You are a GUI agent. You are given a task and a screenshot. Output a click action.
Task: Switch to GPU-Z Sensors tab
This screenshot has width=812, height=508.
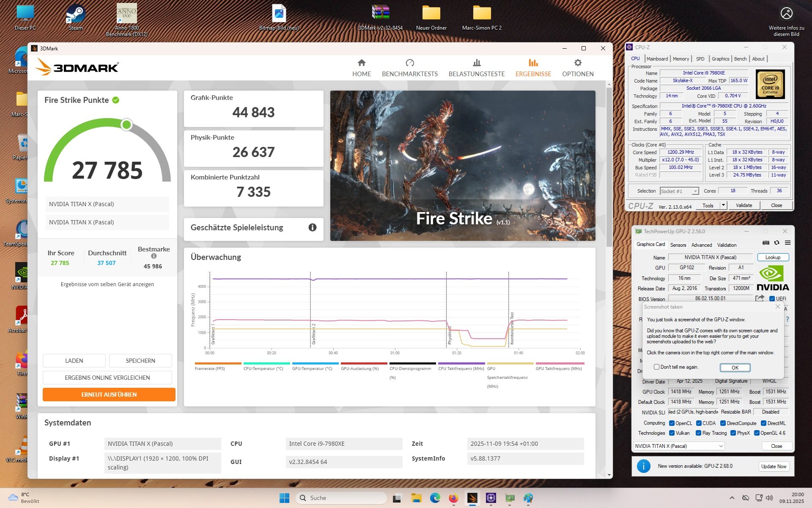tap(678, 245)
